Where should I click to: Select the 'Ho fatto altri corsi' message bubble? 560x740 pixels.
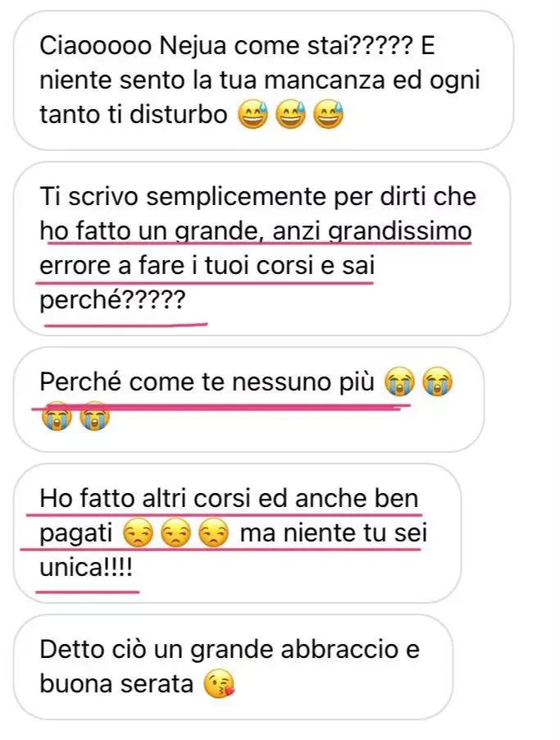pos(237,533)
